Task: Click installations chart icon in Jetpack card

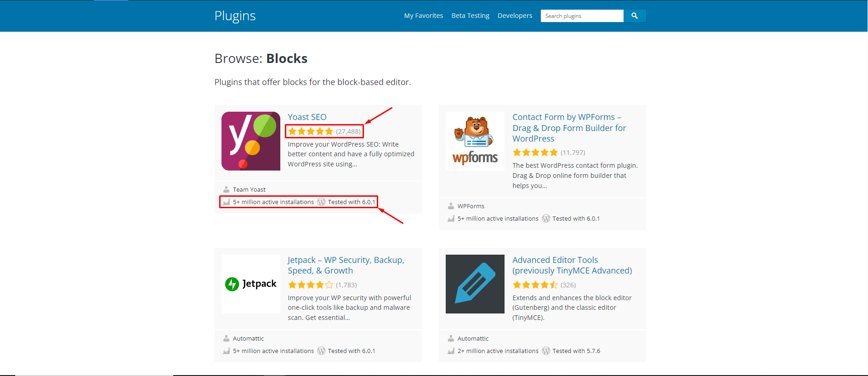Action: coord(227,351)
